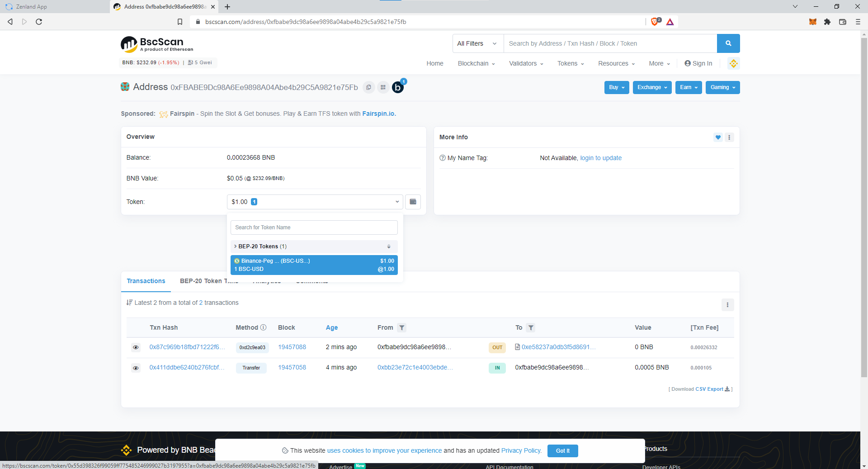Open the wallet token holdings icon

413,202
